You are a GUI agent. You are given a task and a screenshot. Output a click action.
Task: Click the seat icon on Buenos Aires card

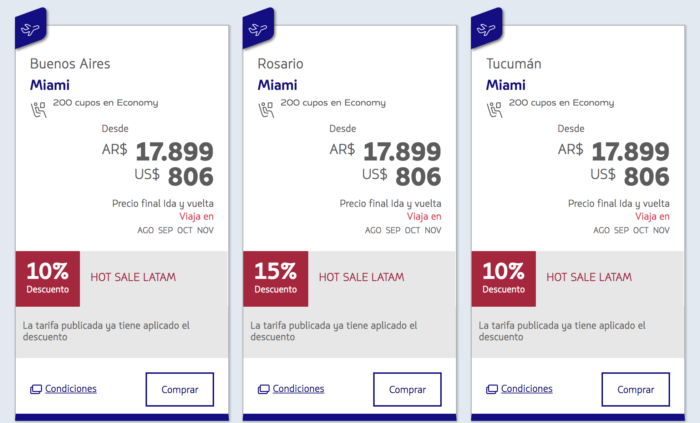38,108
